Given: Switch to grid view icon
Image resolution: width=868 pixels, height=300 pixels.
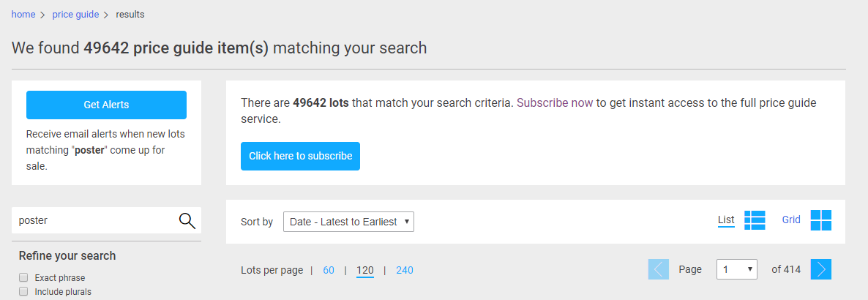Looking at the screenshot, I should point(821,220).
